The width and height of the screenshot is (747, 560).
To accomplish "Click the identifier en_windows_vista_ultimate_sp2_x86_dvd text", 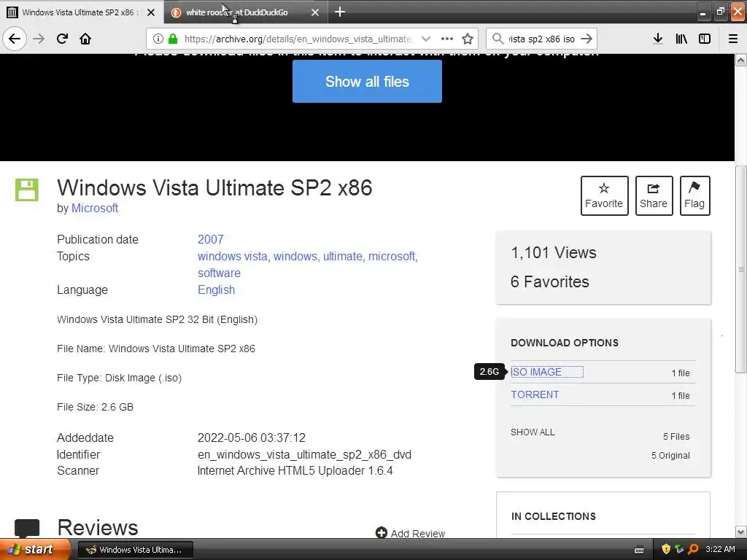I will coord(304,455).
